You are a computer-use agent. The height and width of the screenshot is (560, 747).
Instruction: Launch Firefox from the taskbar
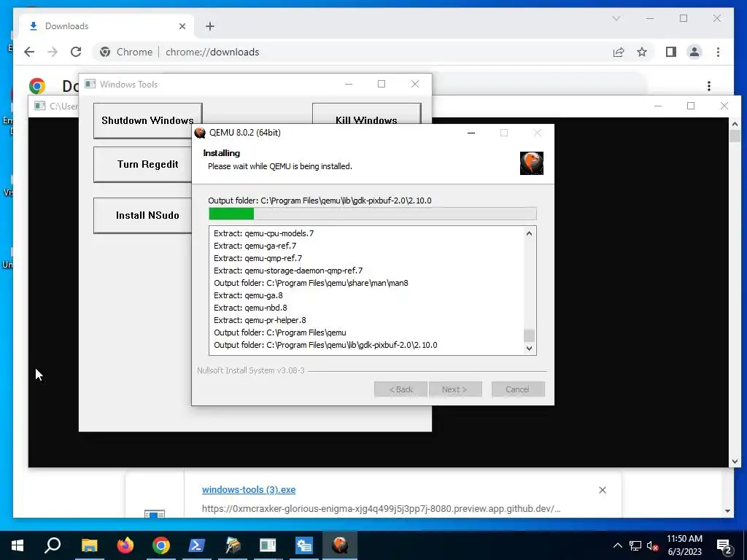point(125,545)
